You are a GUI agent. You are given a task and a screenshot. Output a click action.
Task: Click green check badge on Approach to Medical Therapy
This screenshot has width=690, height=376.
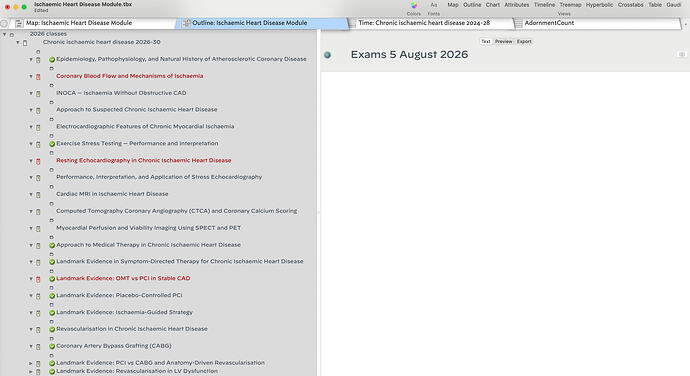point(52,245)
